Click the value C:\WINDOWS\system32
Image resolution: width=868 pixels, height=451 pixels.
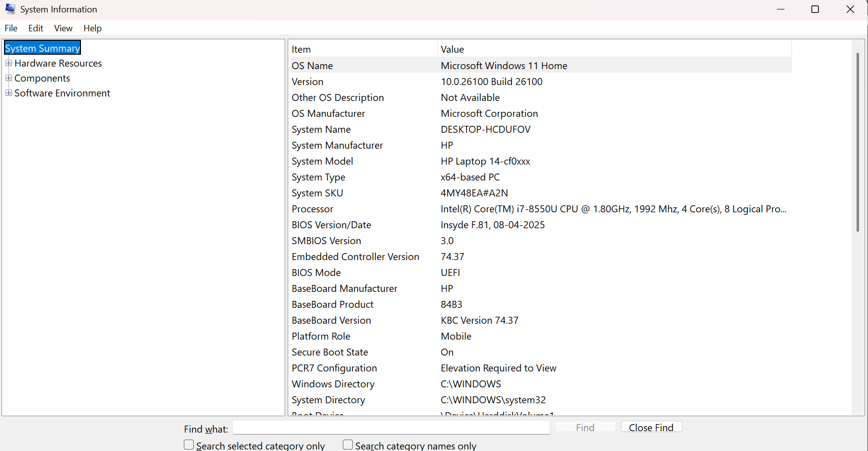pos(493,400)
